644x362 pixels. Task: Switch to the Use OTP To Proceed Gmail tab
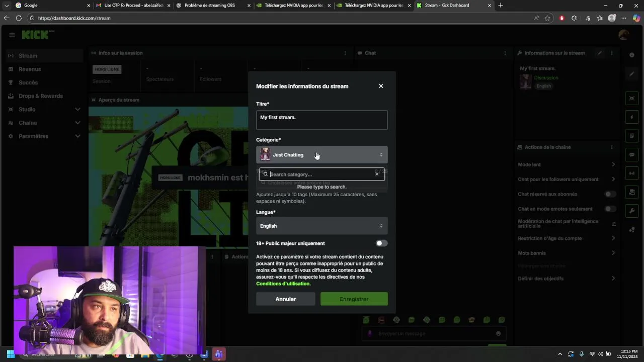point(133,6)
